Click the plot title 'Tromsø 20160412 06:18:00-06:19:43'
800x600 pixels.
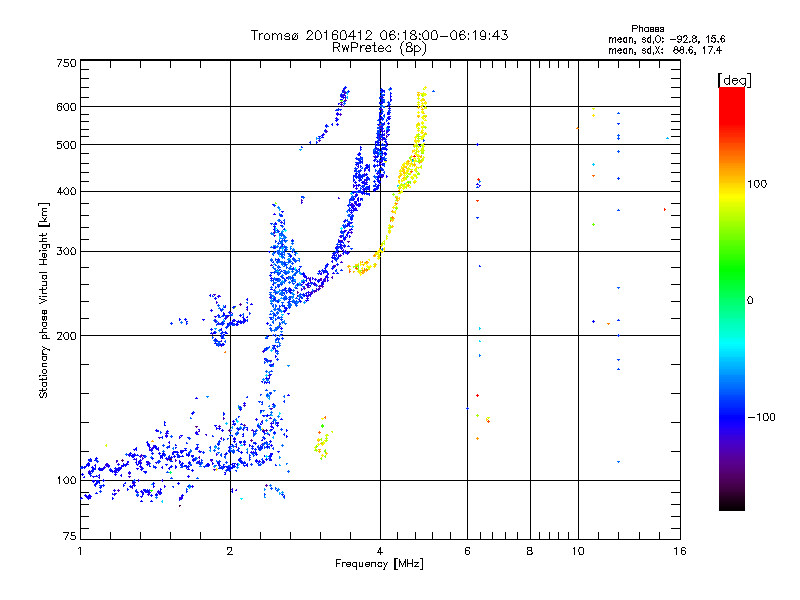[x=379, y=35]
